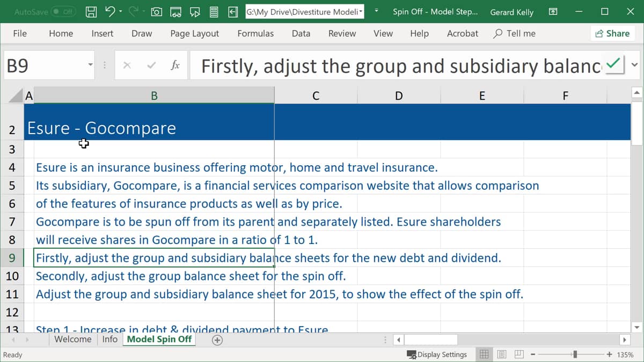Open the Review ribbon tab
The height and width of the screenshot is (362, 644).
[342, 33]
